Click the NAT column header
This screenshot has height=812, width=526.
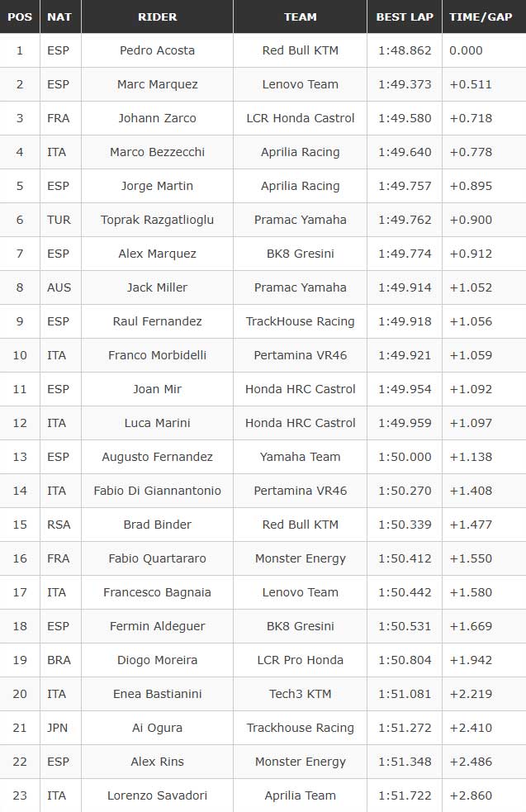59,17
